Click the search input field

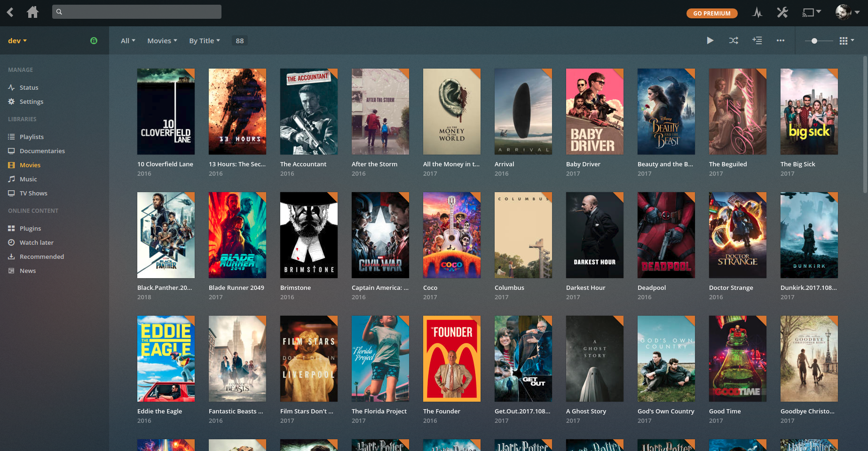click(x=137, y=12)
